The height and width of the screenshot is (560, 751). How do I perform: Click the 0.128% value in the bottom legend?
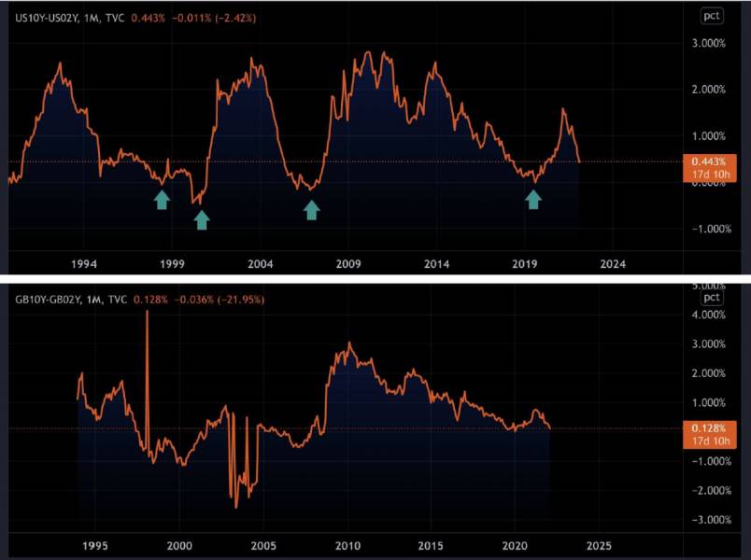pyautogui.click(x=150, y=300)
